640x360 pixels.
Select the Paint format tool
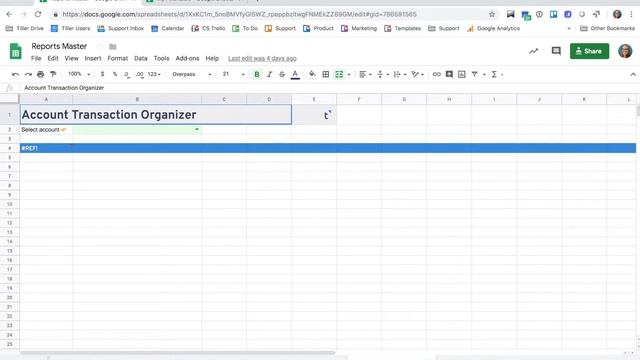(x=53, y=74)
